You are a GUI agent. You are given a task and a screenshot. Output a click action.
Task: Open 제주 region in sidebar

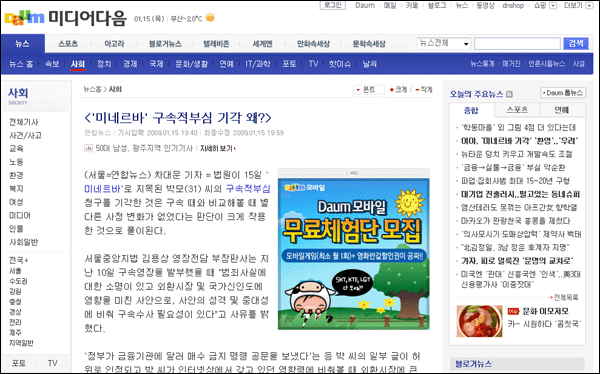point(15,333)
